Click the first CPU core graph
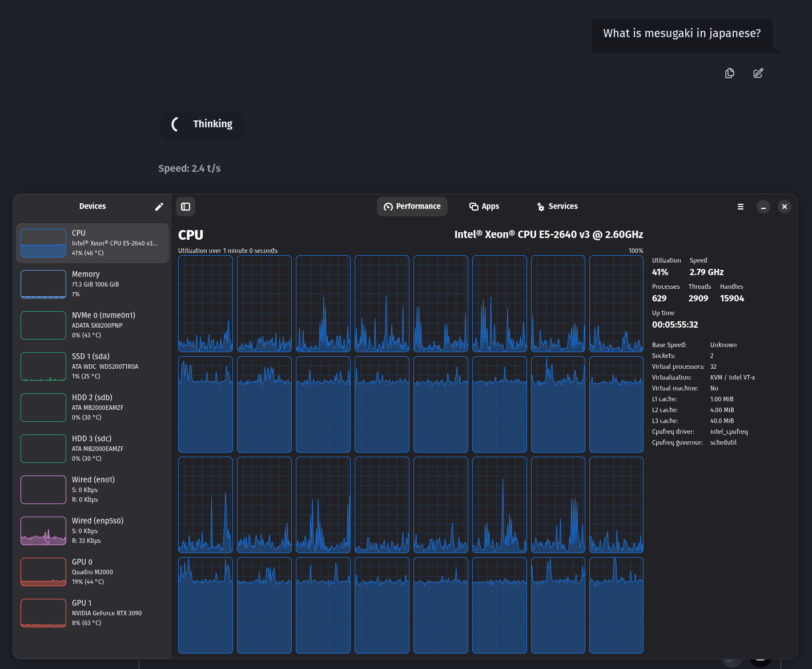812x669 pixels. [206, 304]
